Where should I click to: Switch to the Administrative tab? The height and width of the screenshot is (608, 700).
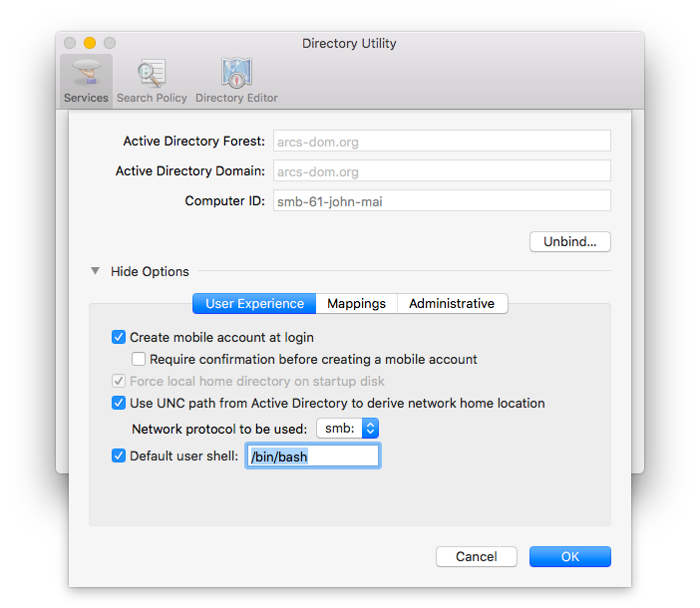point(452,303)
